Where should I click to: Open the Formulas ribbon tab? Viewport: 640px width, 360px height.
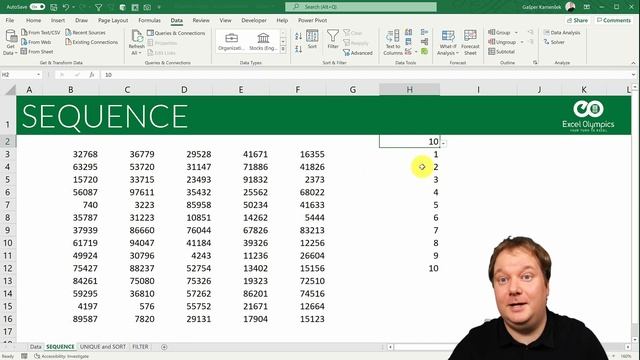(149, 20)
